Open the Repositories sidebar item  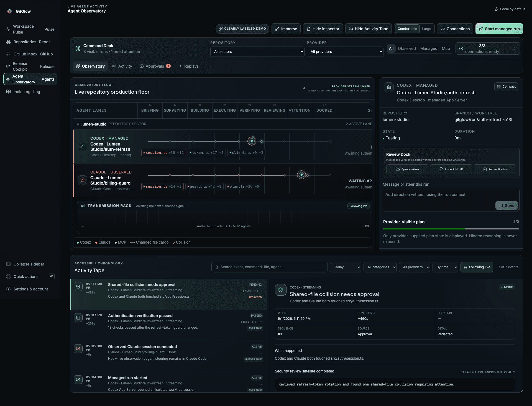[x=30, y=42]
